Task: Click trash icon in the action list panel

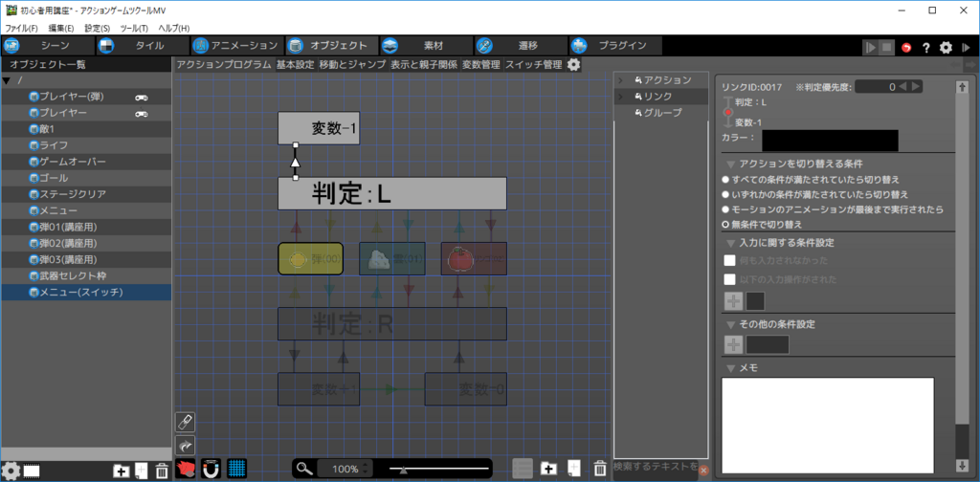Action: (600, 469)
